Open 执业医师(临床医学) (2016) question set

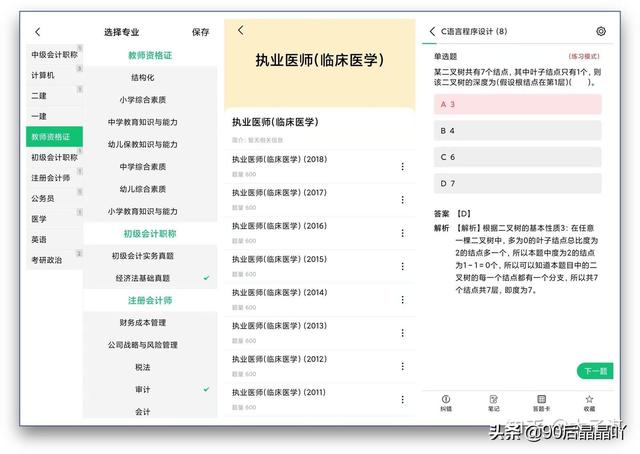(320, 233)
